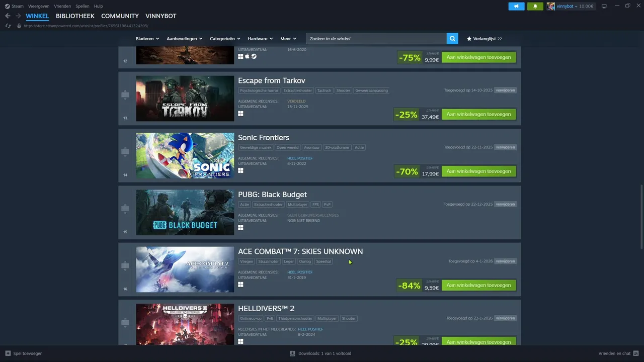
Task: Grab the reorder handle of Escape from Tarkov
Action: click(125, 95)
